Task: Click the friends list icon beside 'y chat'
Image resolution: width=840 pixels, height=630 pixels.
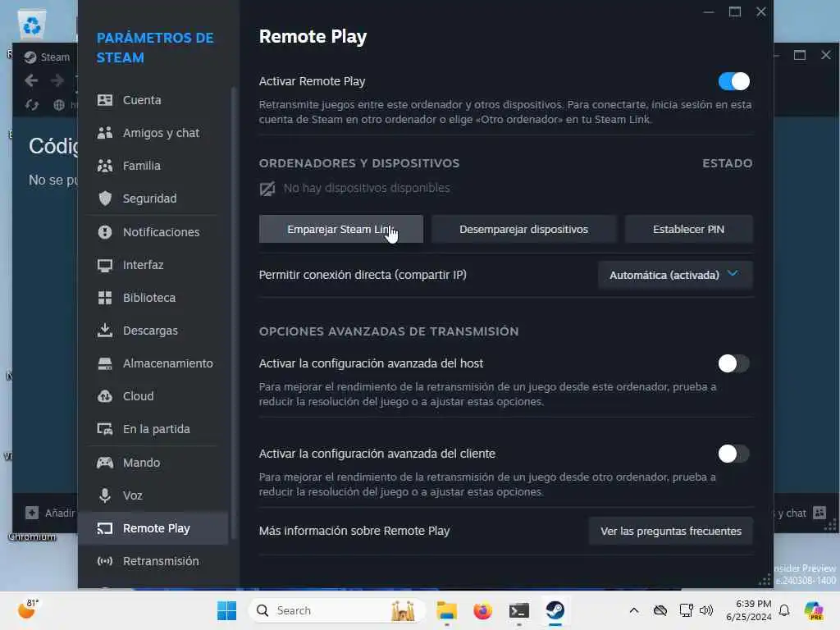Action: [819, 513]
